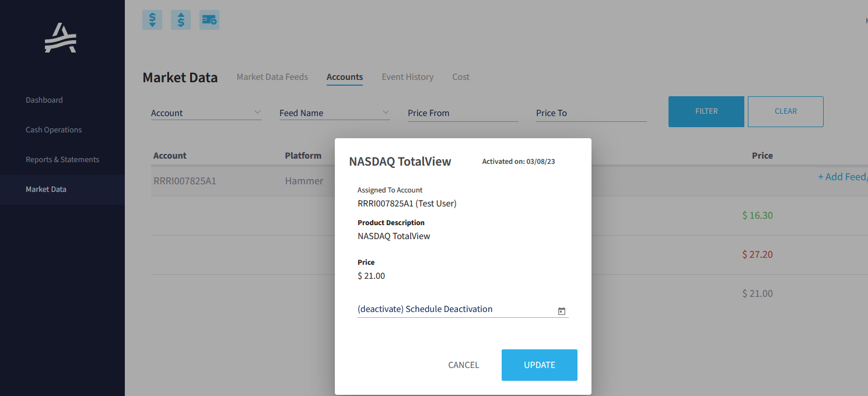Click the RRRI007825A1 account cell in table

pyautogui.click(x=185, y=181)
